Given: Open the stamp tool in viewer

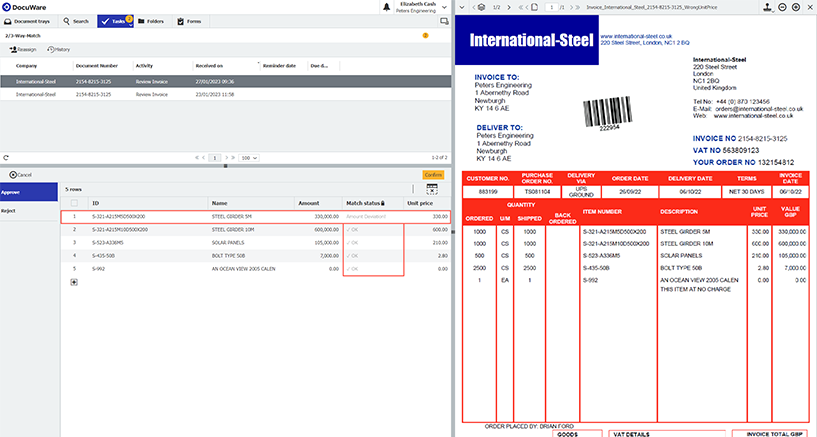Looking at the screenshot, I should (768, 7).
